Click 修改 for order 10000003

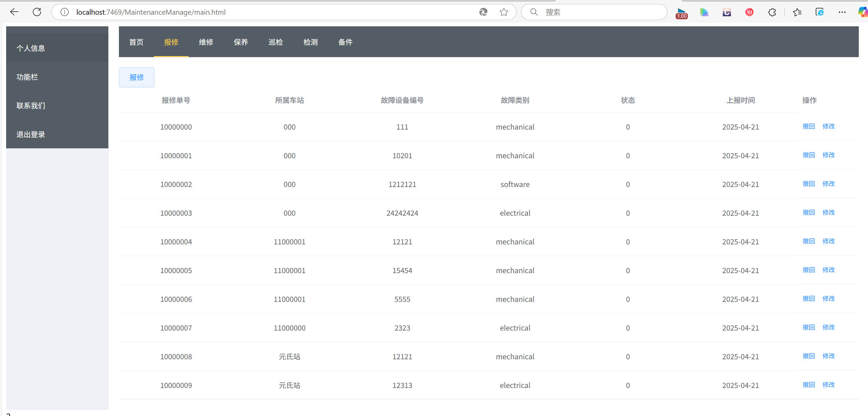[x=828, y=213]
